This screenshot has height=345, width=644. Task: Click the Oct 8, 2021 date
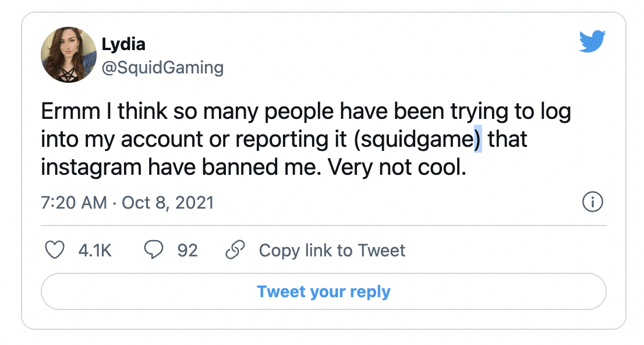click(x=168, y=203)
